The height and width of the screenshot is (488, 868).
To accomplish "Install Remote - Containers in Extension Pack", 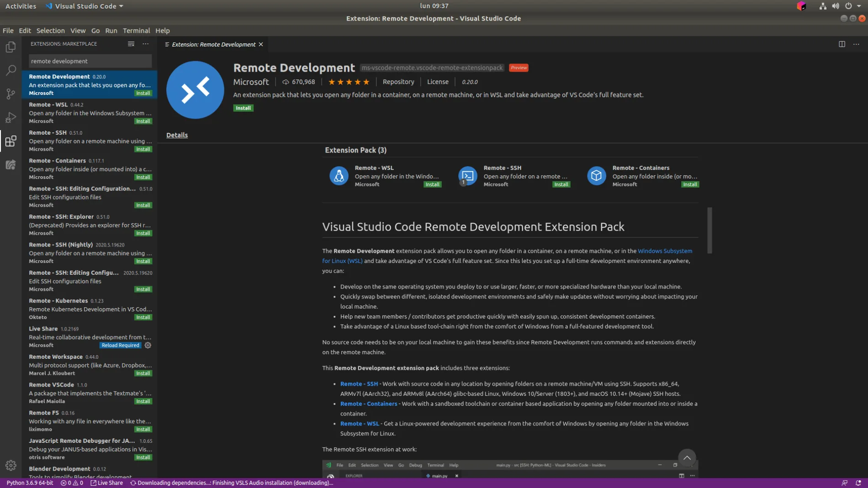I will point(690,184).
